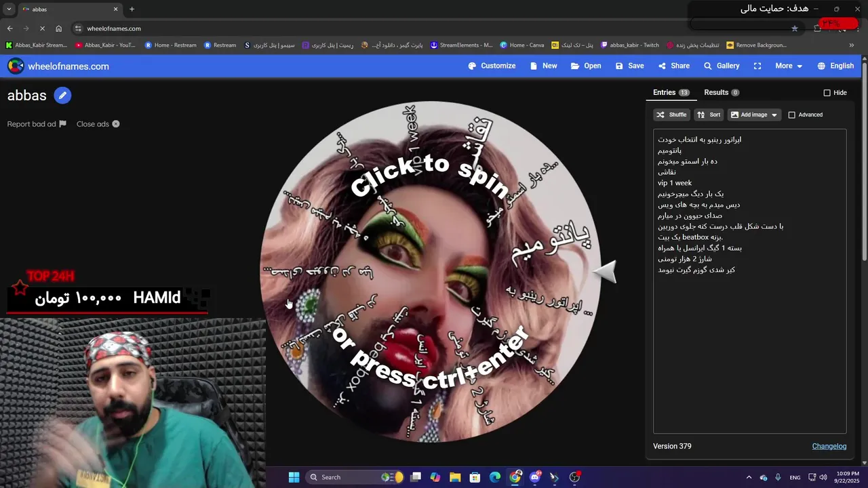This screenshot has width=868, height=488.
Task: Open the Add image dropdown arrow
Action: click(775, 115)
